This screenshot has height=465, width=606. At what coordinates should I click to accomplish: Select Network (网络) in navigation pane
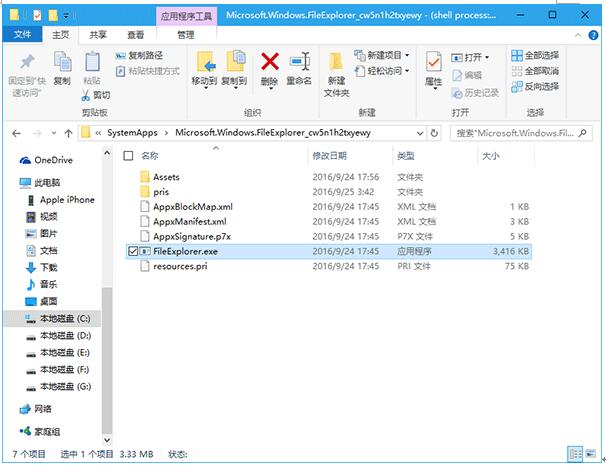[35, 409]
